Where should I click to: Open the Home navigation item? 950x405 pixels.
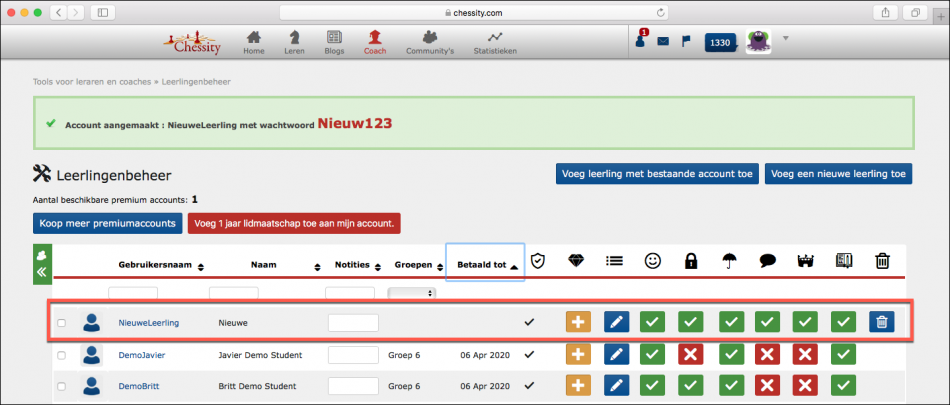click(x=254, y=42)
